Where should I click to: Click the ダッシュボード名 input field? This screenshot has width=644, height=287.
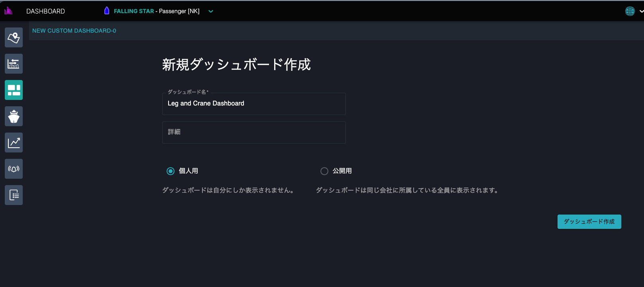[x=254, y=104]
